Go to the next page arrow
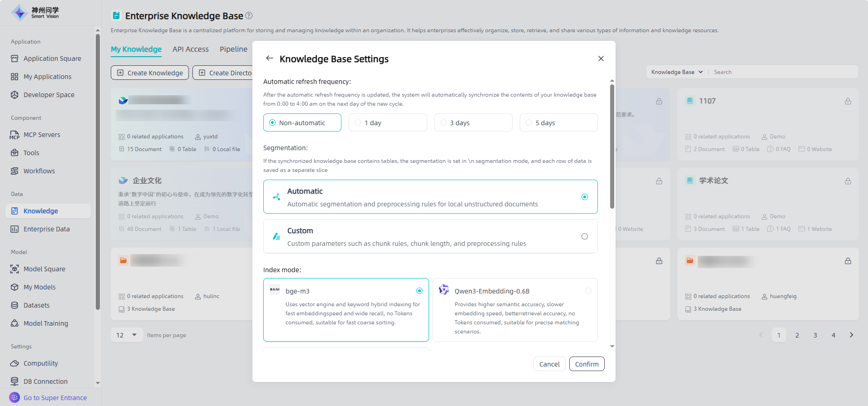Screen dimensions: 868x406 pos(851,335)
